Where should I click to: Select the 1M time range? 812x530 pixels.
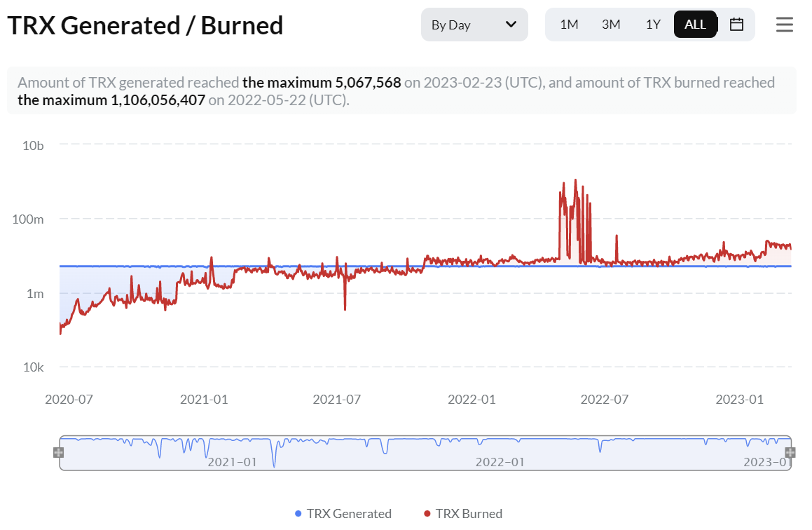pos(569,25)
